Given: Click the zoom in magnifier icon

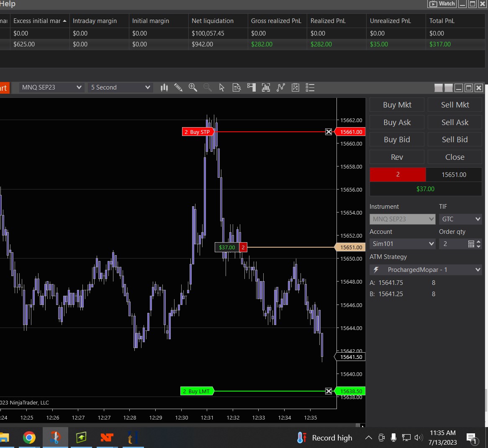Looking at the screenshot, I should (193, 87).
